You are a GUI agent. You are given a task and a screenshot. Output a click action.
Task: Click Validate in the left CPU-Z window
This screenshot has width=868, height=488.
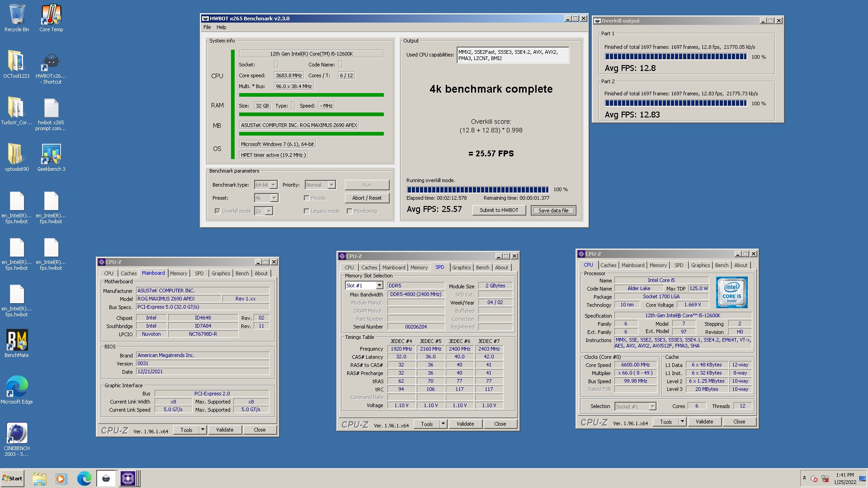[225, 430]
